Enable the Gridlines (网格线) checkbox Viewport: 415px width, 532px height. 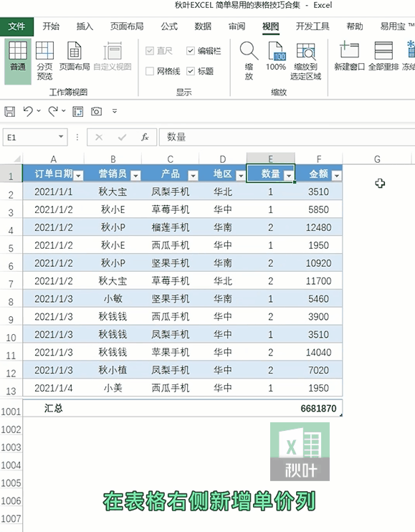(150, 71)
